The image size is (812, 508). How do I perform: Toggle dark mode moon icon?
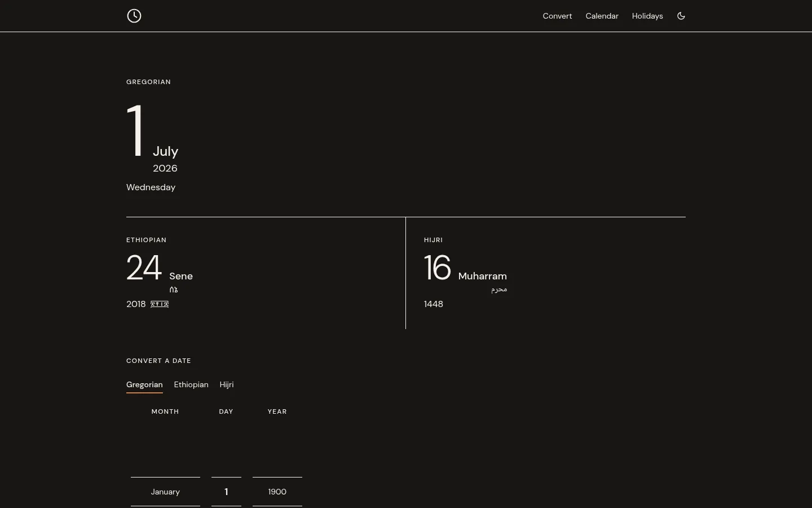[681, 16]
